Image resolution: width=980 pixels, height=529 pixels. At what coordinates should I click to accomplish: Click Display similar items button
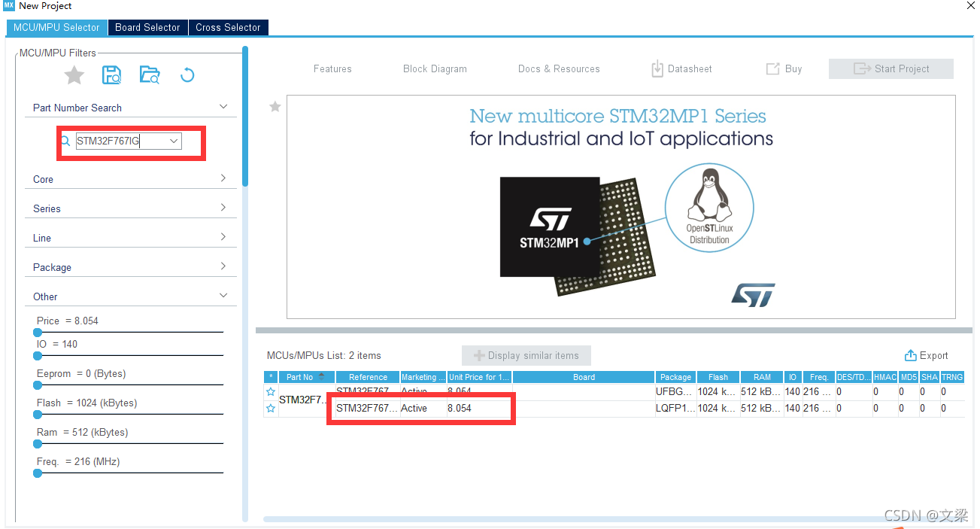click(x=526, y=355)
